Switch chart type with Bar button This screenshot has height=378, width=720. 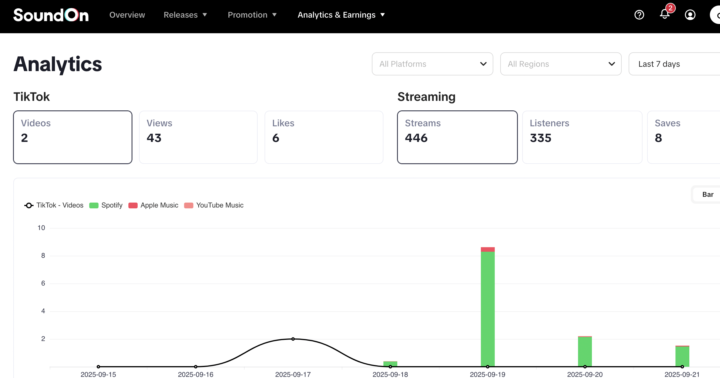[706, 195]
